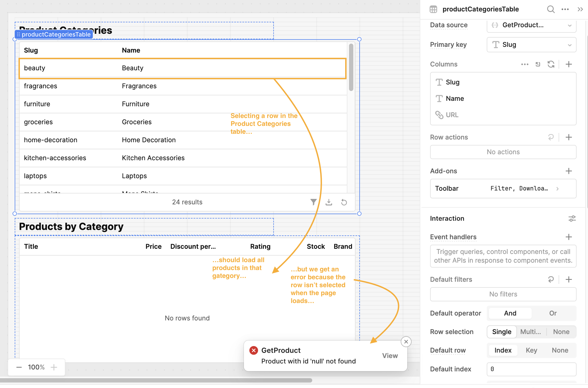588x388 pixels.
Task: Click the Name column header
Action: point(131,50)
